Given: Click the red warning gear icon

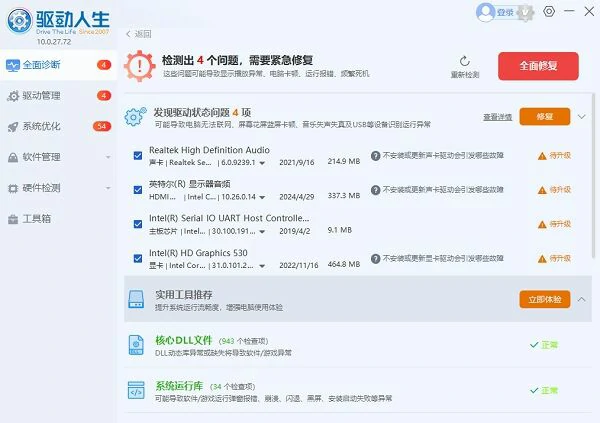Looking at the screenshot, I should (x=140, y=66).
